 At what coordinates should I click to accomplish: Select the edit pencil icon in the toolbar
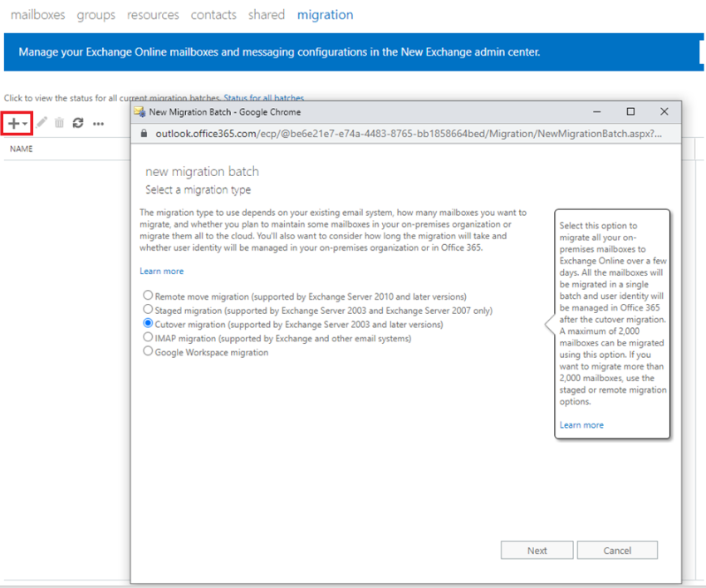point(40,122)
